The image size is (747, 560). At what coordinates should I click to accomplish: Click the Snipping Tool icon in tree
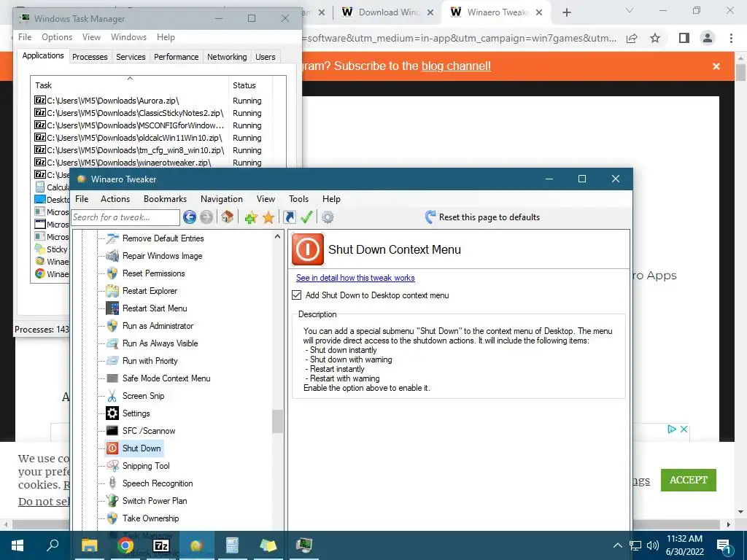[x=112, y=466]
